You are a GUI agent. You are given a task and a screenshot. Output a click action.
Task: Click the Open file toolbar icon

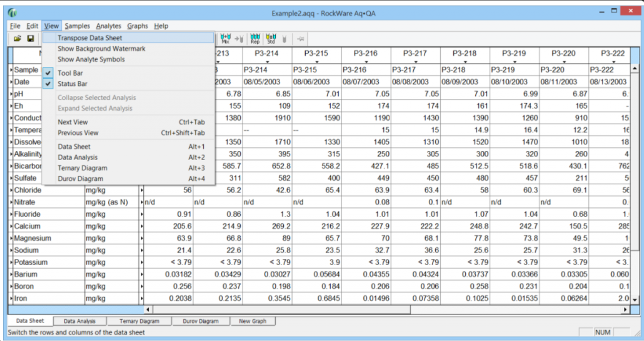coord(18,38)
